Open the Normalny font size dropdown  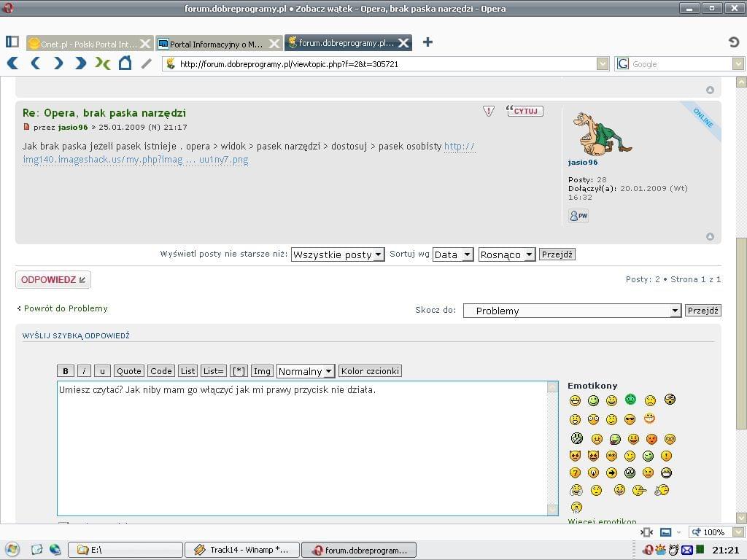(x=306, y=371)
